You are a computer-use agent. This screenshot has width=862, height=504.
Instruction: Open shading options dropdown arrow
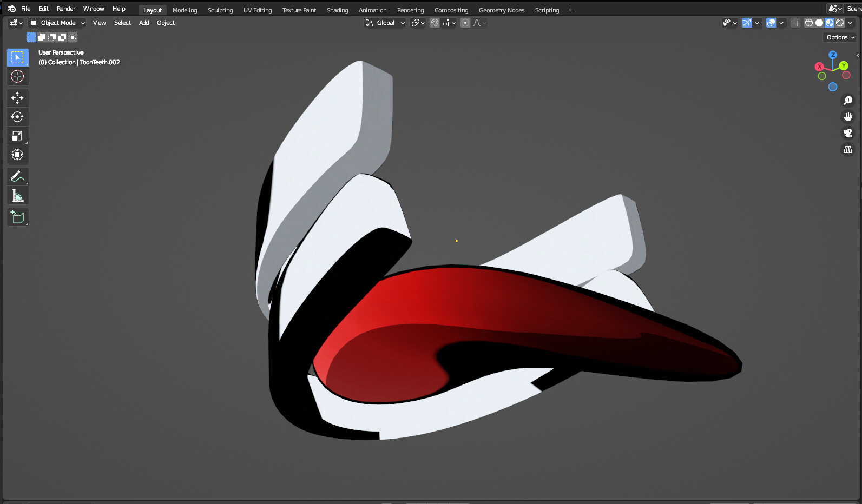pyautogui.click(x=850, y=23)
